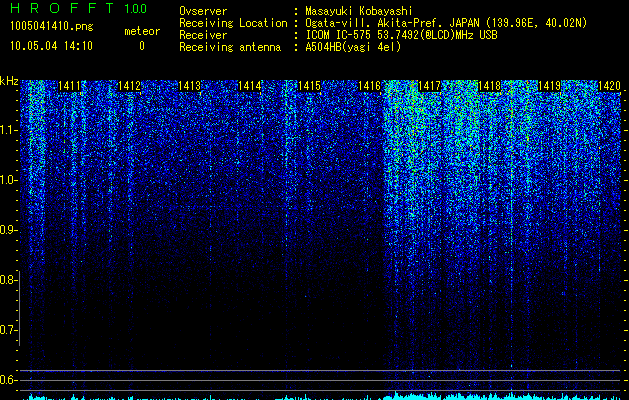Click the date stamp 10.05.04 14:10

(51, 46)
